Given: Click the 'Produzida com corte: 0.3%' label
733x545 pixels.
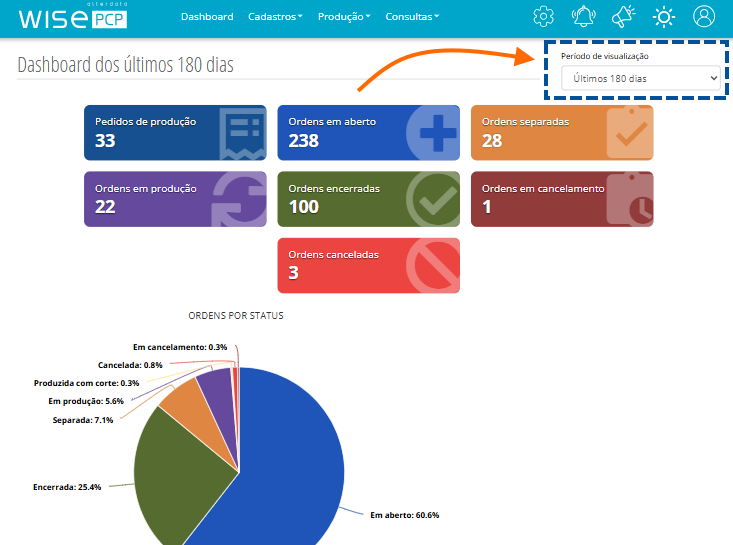Looking at the screenshot, I should pyautogui.click(x=86, y=383).
